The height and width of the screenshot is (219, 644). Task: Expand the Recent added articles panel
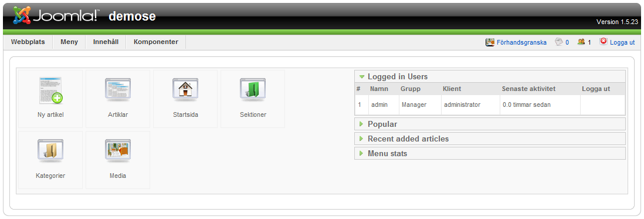[361, 139]
